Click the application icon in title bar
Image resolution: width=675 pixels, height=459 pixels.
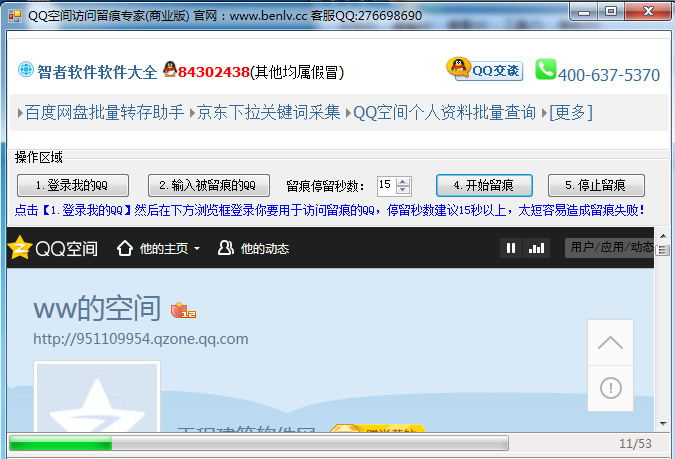click(15, 16)
